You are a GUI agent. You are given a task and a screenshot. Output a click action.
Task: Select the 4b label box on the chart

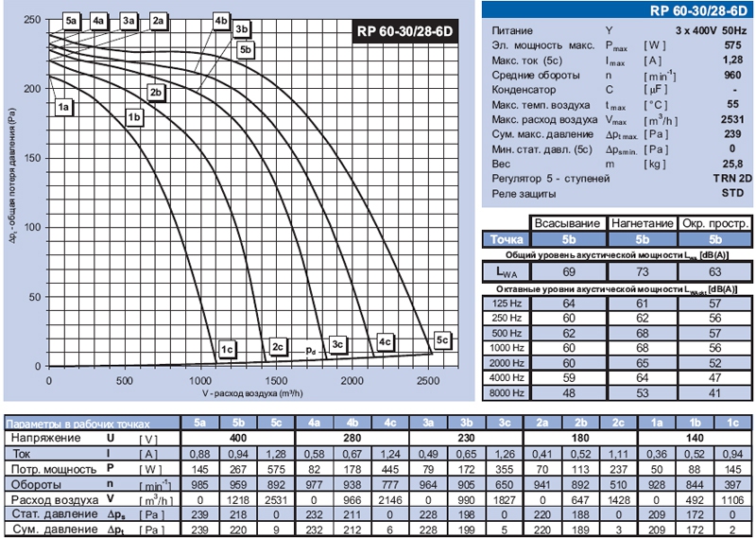point(221,20)
